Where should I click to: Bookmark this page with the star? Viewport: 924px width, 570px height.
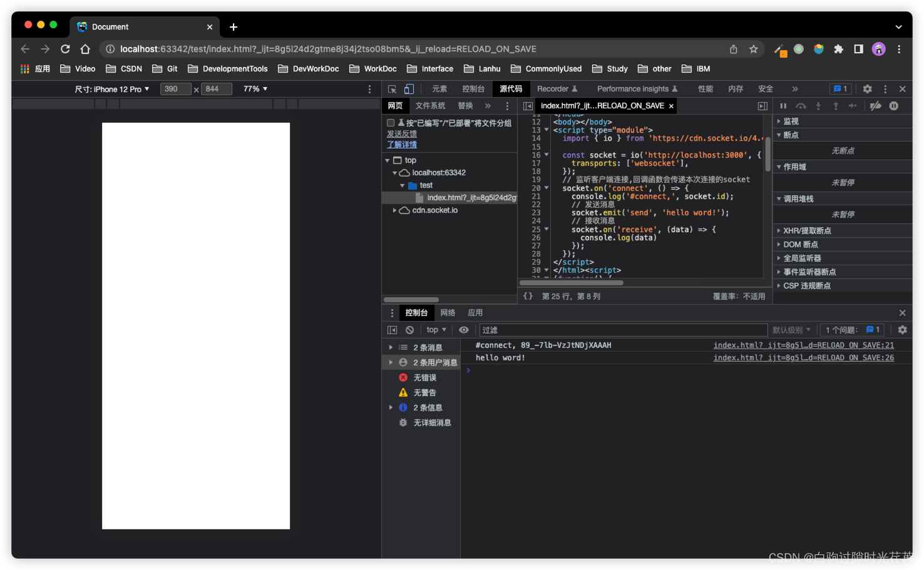753,49
